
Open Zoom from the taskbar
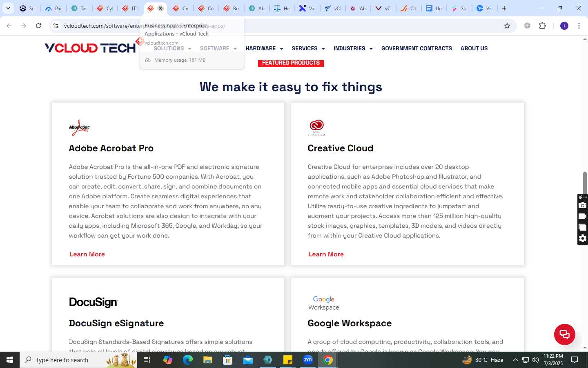(x=308, y=360)
